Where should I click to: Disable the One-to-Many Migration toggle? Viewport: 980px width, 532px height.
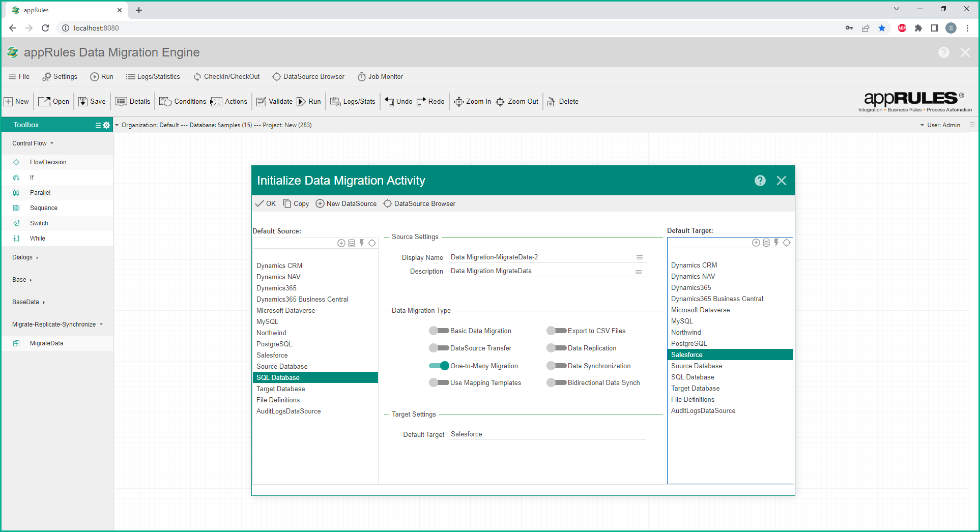pyautogui.click(x=439, y=366)
